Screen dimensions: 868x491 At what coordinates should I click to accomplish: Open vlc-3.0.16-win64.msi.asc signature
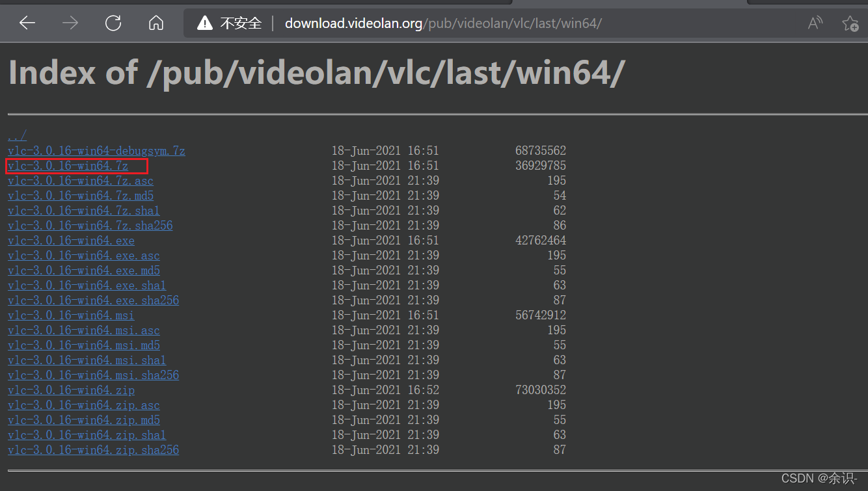point(83,330)
